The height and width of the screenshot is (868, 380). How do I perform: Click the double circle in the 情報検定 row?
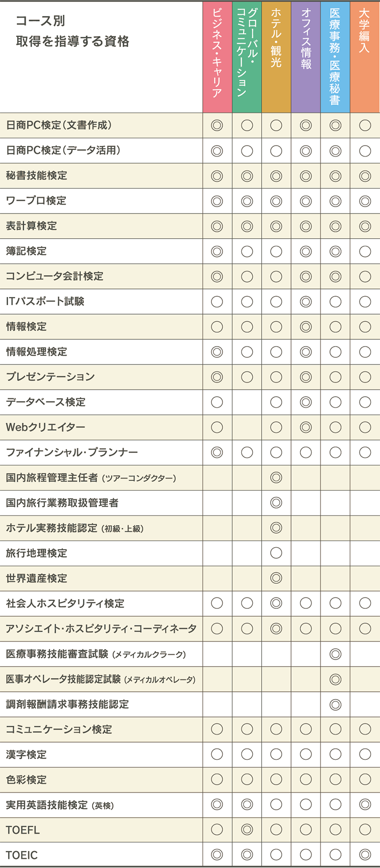pyautogui.click(x=306, y=327)
